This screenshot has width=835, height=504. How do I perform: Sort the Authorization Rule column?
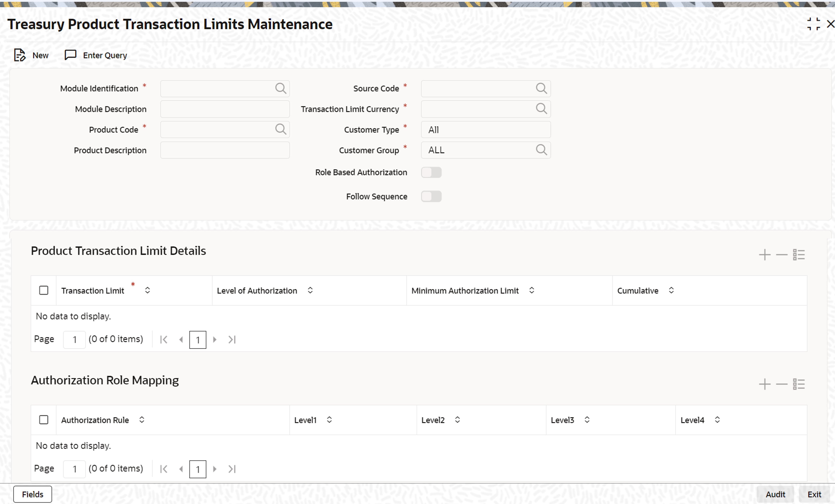click(x=142, y=420)
